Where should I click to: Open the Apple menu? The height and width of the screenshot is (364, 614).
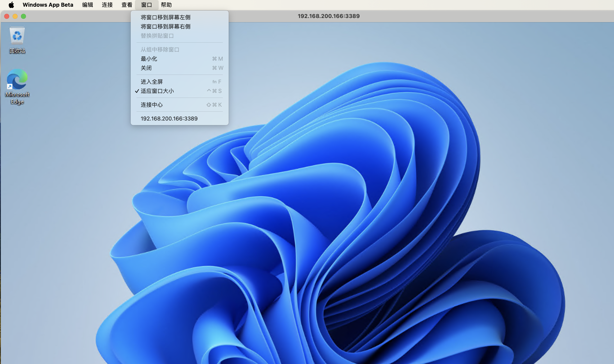click(x=11, y=5)
